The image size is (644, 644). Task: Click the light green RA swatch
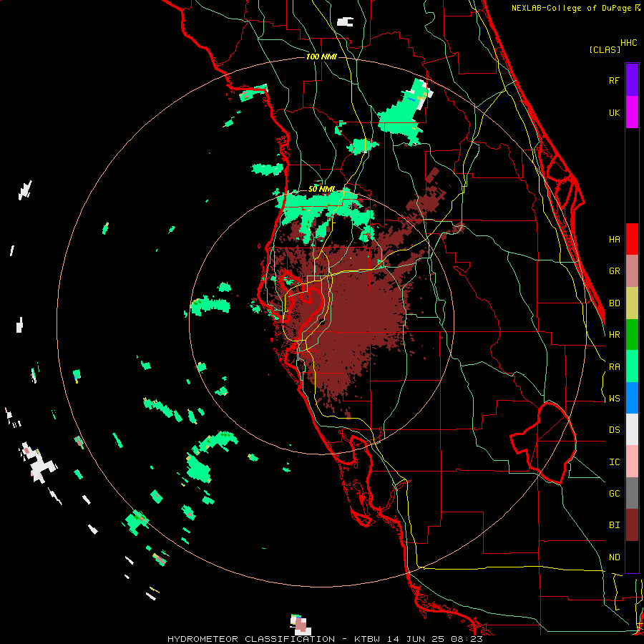pos(632,366)
